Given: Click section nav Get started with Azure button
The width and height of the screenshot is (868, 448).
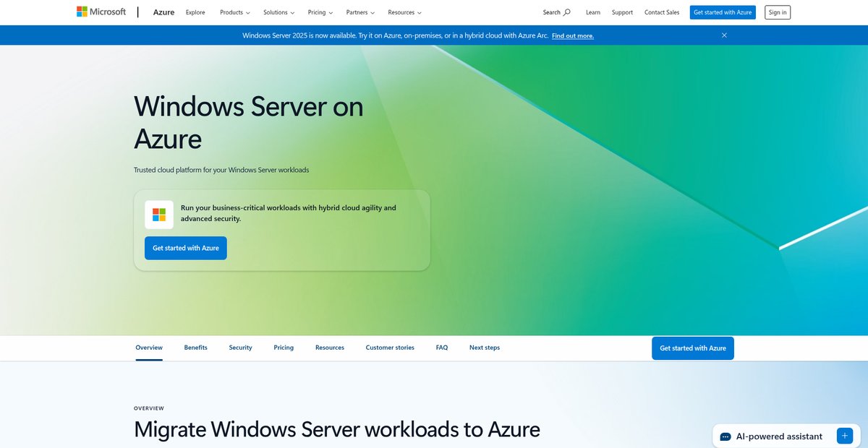Looking at the screenshot, I should [x=693, y=348].
